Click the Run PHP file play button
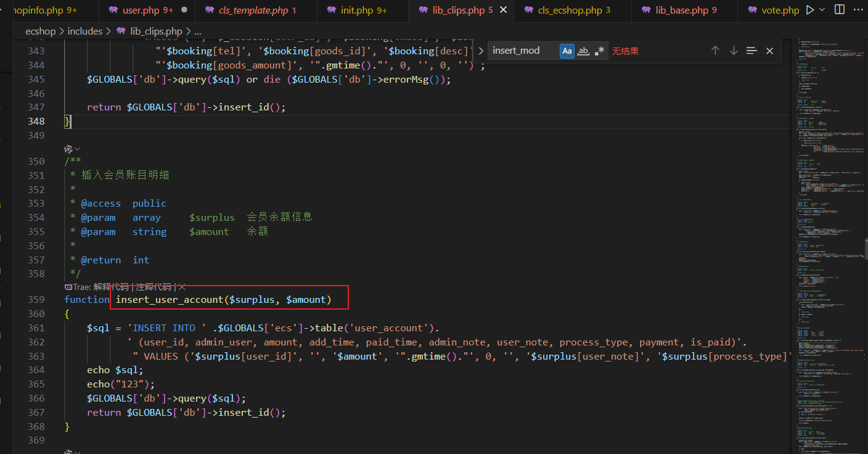The width and height of the screenshot is (868, 454). click(810, 10)
